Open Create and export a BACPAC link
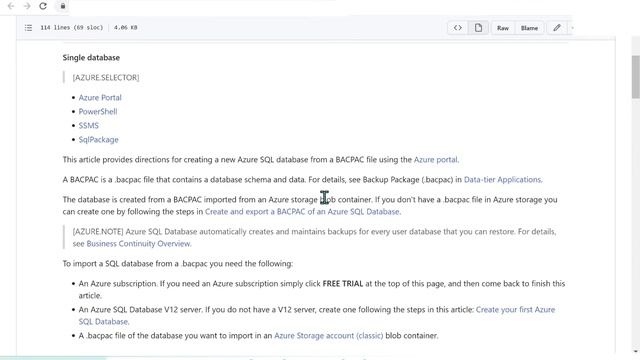Screen dimensions: 640x360 (x=302, y=211)
